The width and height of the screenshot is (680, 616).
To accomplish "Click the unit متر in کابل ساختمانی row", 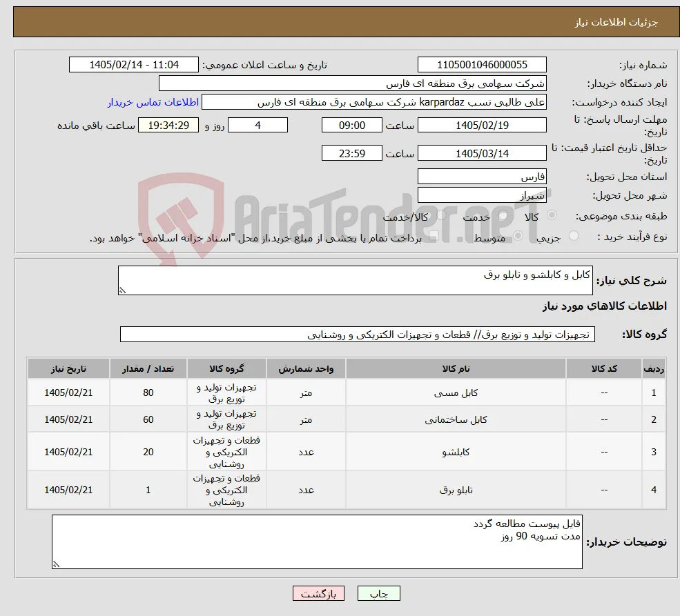I will (306, 420).
